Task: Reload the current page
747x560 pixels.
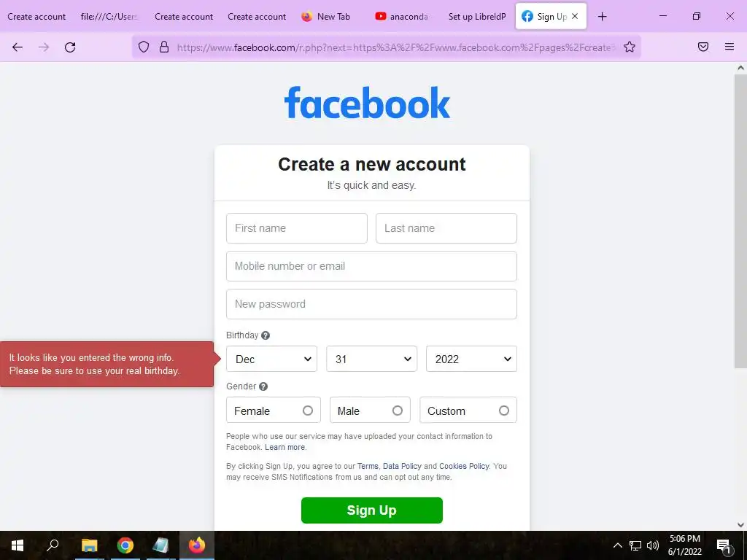Action: [x=70, y=47]
